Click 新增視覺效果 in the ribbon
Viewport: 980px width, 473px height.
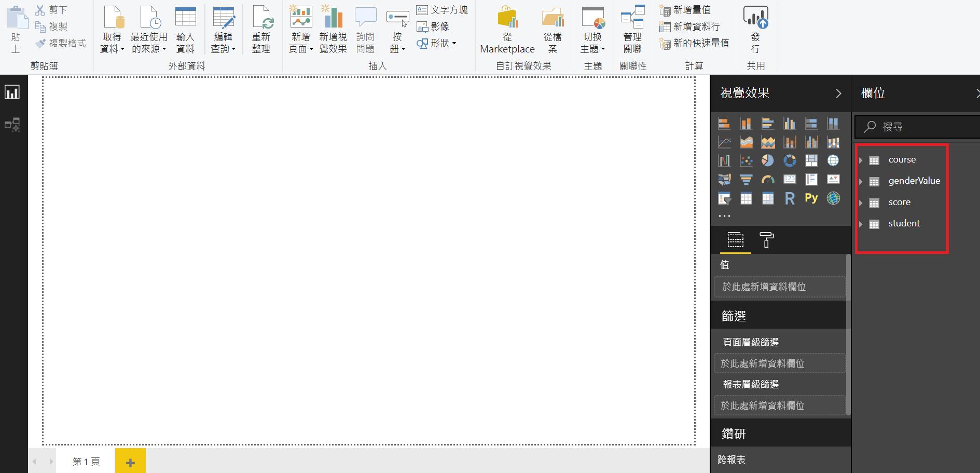point(333,30)
